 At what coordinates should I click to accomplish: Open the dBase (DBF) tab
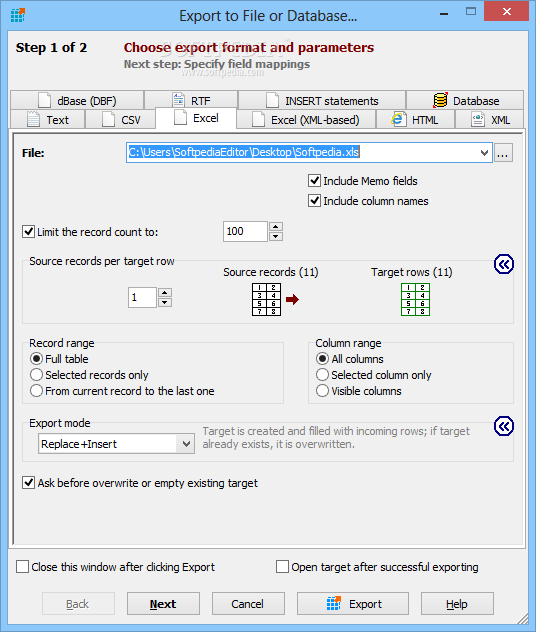(x=77, y=100)
